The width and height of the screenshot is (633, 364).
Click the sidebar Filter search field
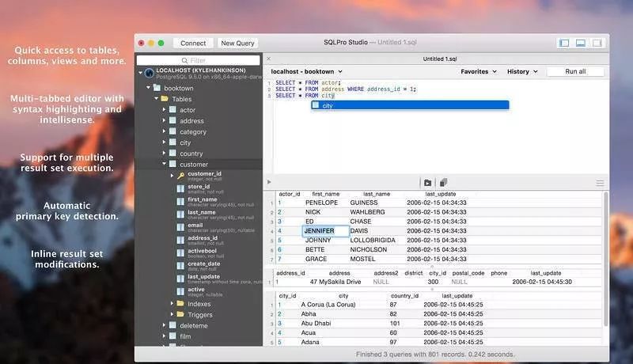(x=199, y=60)
